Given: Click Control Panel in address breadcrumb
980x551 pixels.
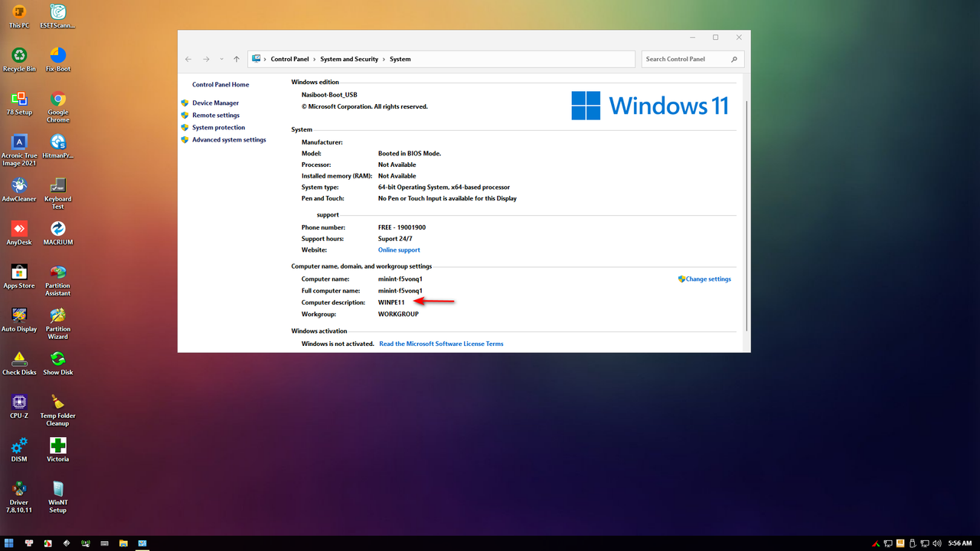Looking at the screenshot, I should point(289,59).
